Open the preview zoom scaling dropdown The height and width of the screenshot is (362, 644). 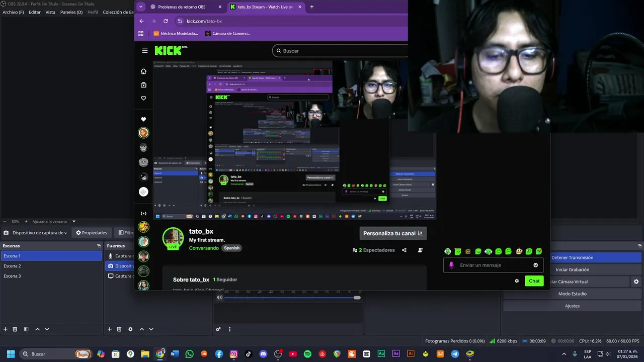[x=74, y=221]
